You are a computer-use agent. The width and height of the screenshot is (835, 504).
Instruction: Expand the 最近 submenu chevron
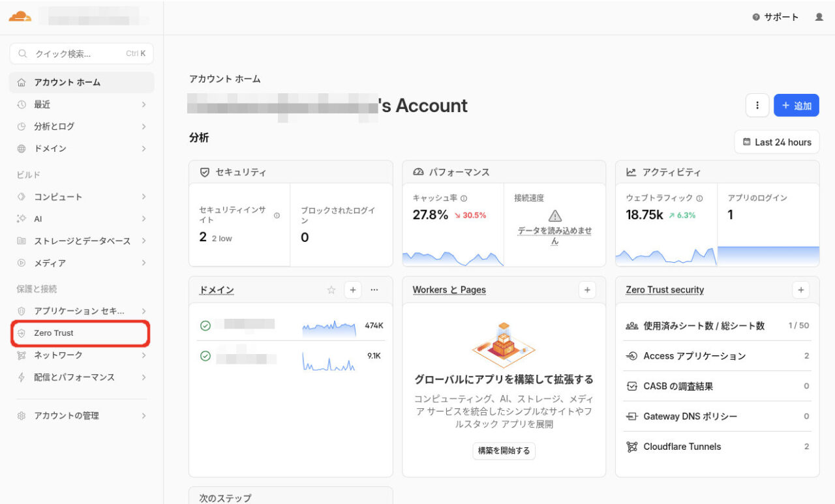pyautogui.click(x=144, y=104)
